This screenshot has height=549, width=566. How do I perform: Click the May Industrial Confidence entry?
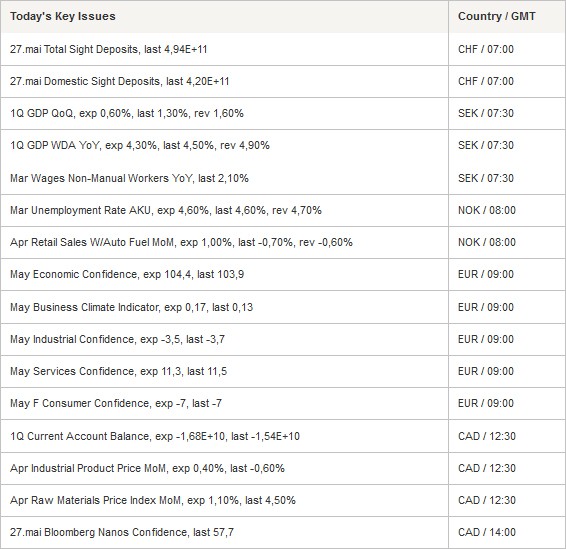117,339
